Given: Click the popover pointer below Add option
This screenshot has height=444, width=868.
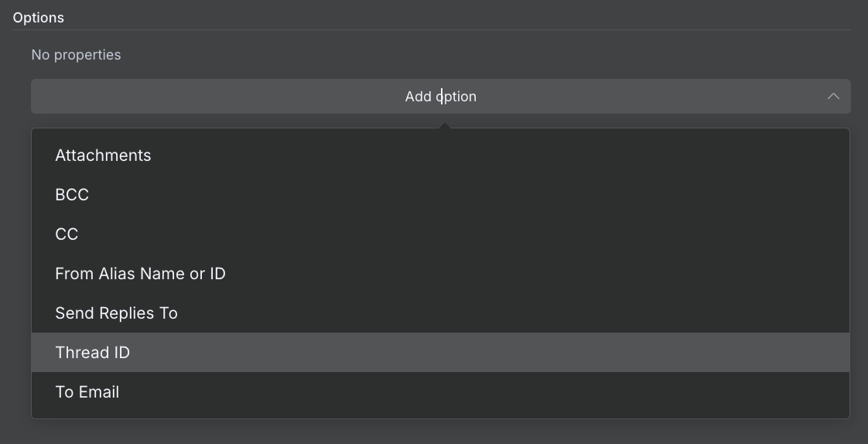Looking at the screenshot, I should [x=444, y=125].
